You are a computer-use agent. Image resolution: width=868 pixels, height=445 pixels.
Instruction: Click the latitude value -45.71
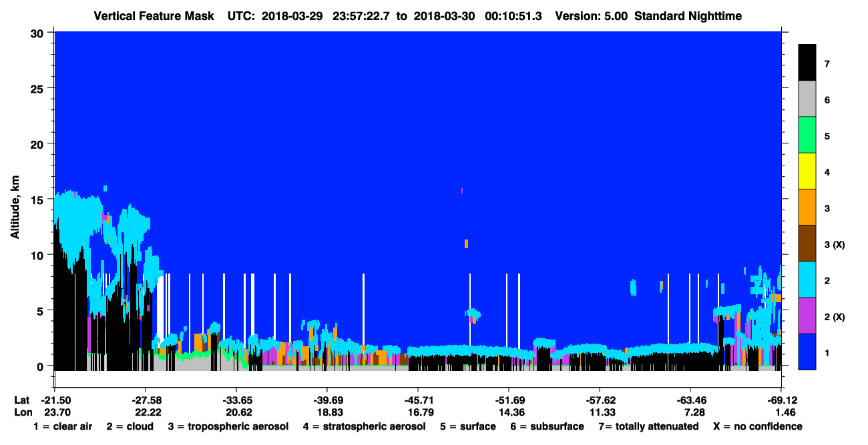tap(417, 400)
